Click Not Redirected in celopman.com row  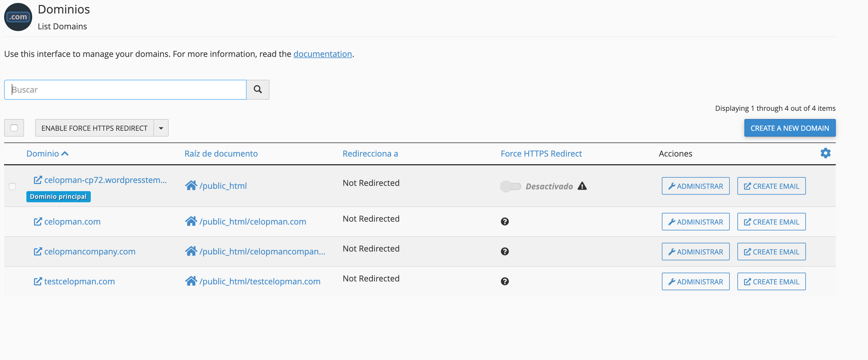pyautogui.click(x=371, y=219)
